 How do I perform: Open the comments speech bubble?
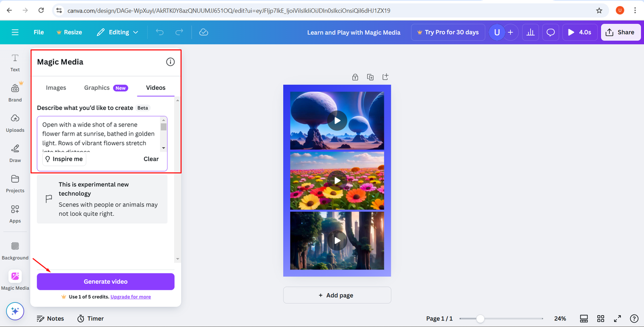(x=550, y=32)
